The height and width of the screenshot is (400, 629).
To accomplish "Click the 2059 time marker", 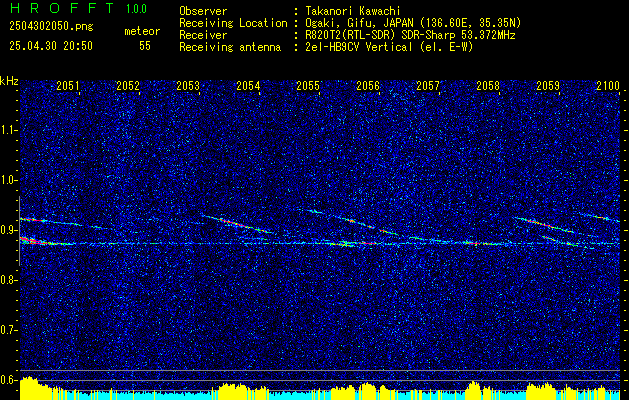I will coord(548,86).
